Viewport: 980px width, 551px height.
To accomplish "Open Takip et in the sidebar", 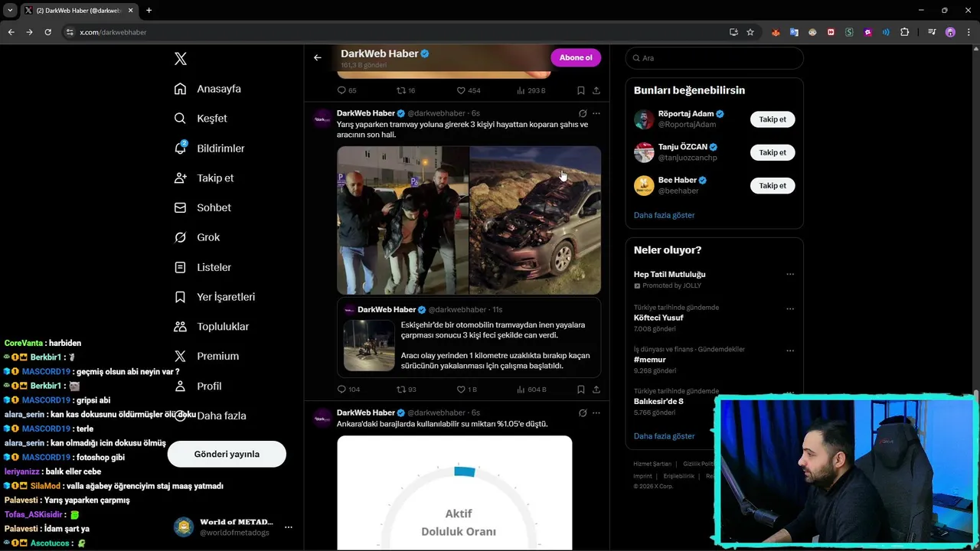I will (204, 178).
